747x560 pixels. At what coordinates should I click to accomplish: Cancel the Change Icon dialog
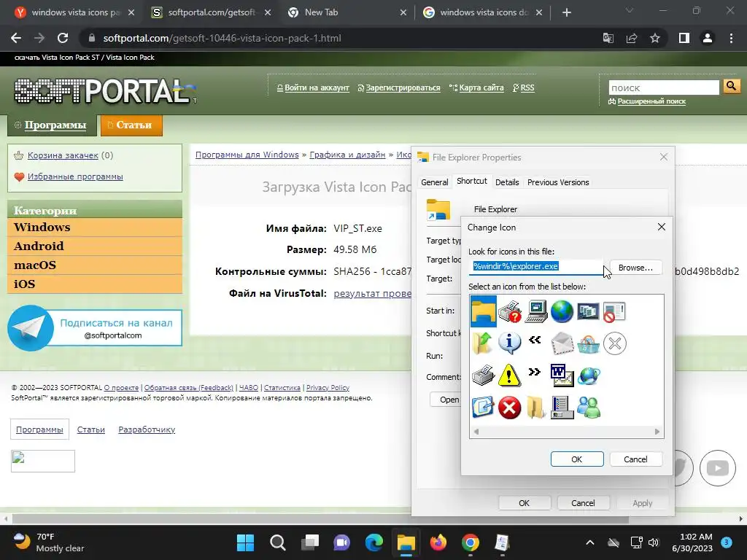[635, 459]
